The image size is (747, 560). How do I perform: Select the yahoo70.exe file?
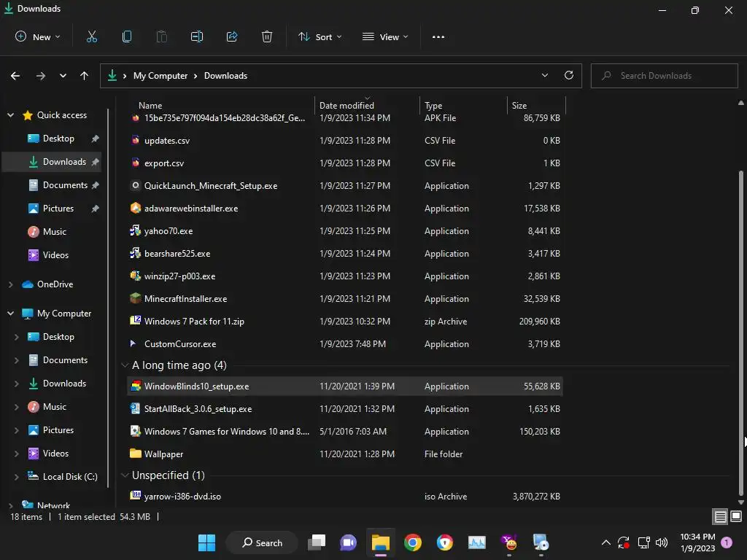pyautogui.click(x=345, y=231)
